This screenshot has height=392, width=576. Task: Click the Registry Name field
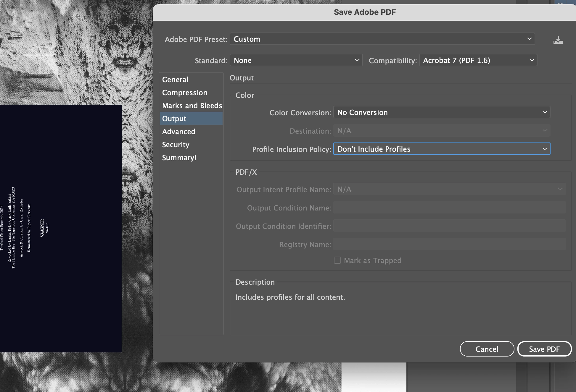(449, 244)
